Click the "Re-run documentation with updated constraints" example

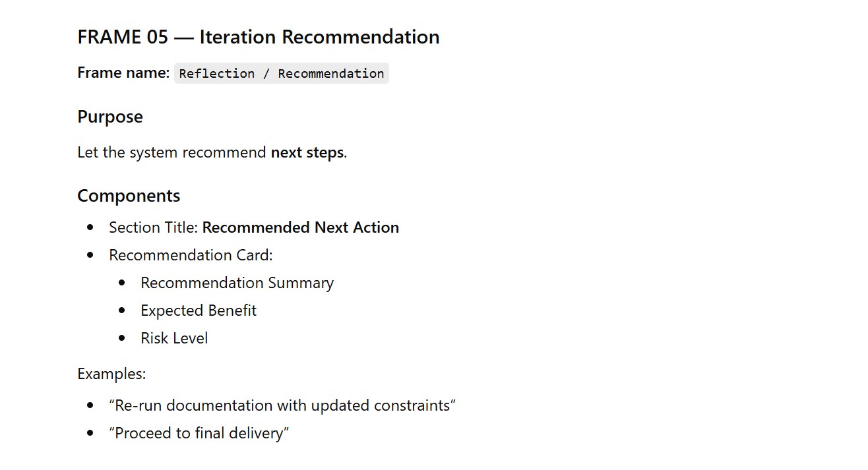coord(282,405)
